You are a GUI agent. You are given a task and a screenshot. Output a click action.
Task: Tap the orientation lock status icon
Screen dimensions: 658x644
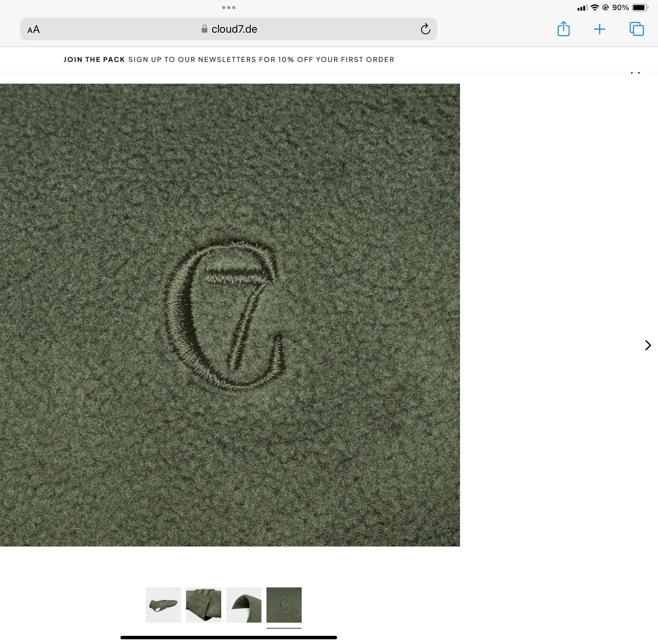point(605,8)
